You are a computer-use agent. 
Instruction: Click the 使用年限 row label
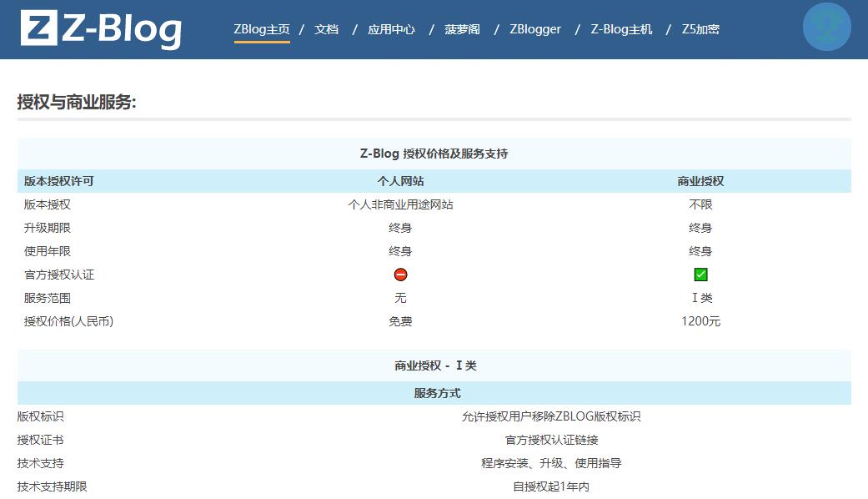[47, 251]
